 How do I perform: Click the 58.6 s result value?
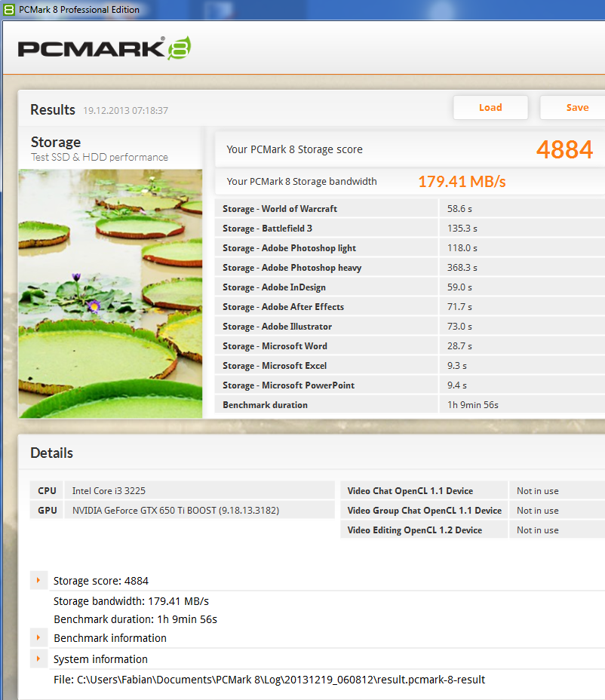pos(459,208)
